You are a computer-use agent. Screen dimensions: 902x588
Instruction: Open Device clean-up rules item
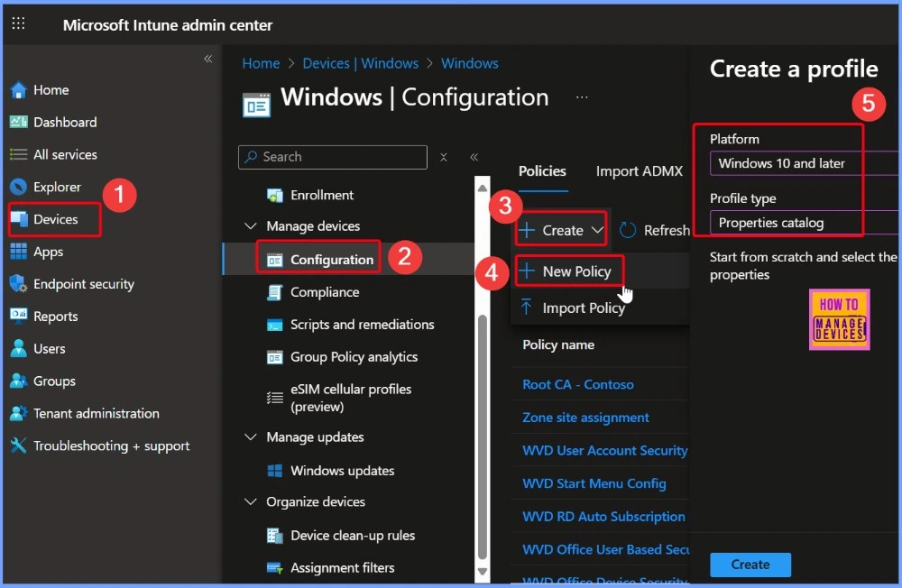[353, 536]
